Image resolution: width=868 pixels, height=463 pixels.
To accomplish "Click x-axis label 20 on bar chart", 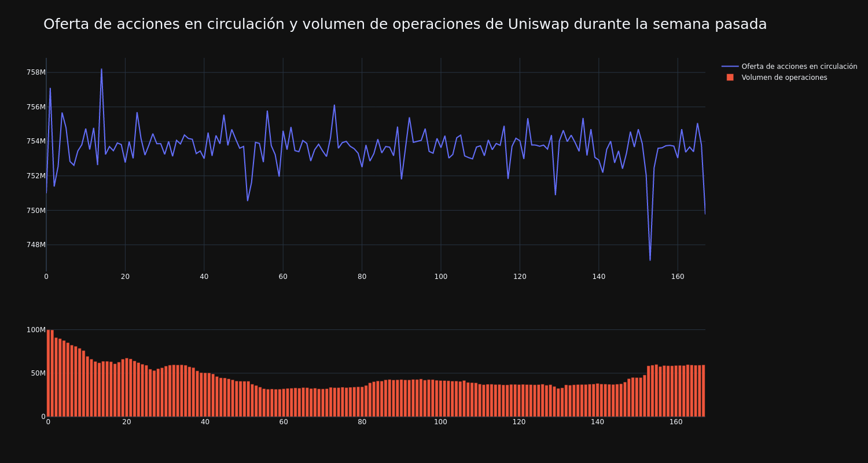I will click(127, 422).
